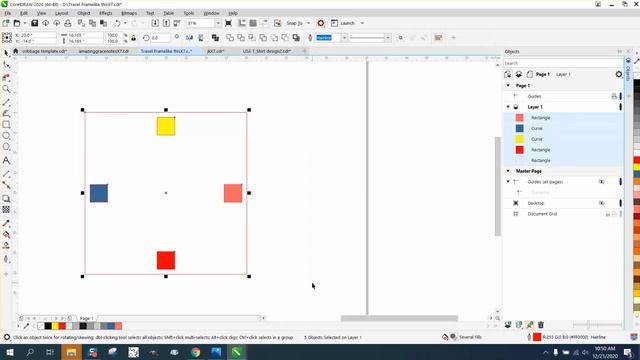This screenshot has height=360, width=640.
Task: Click the yellow square on the canvas
Action: (166, 127)
